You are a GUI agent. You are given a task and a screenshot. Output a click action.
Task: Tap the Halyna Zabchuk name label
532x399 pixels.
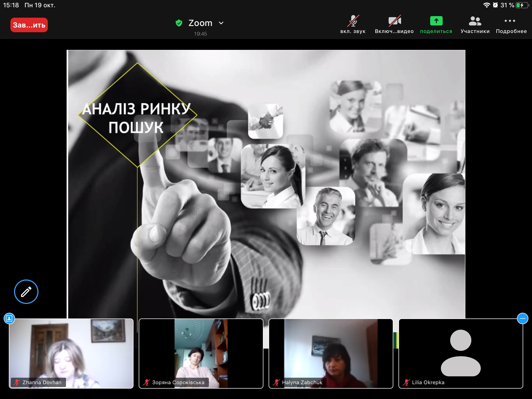[302, 382]
